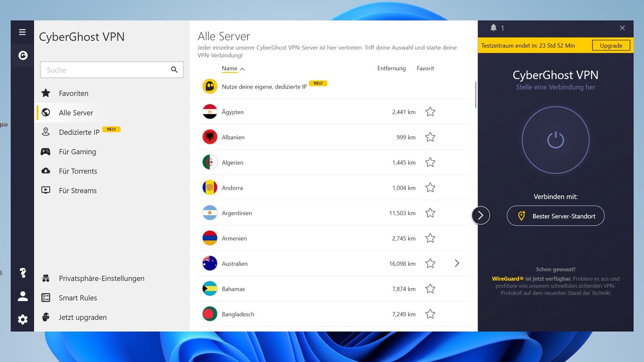Click the dedicated IP ghost icon
This screenshot has height=362, width=644.
(x=210, y=86)
